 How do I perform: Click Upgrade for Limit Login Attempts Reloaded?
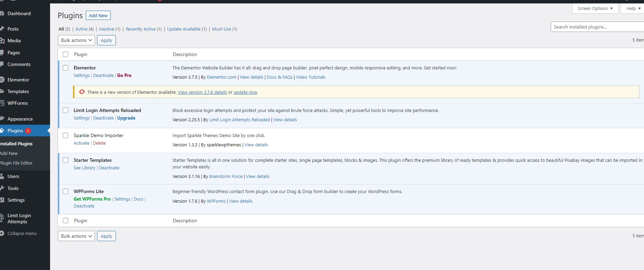pos(126,118)
